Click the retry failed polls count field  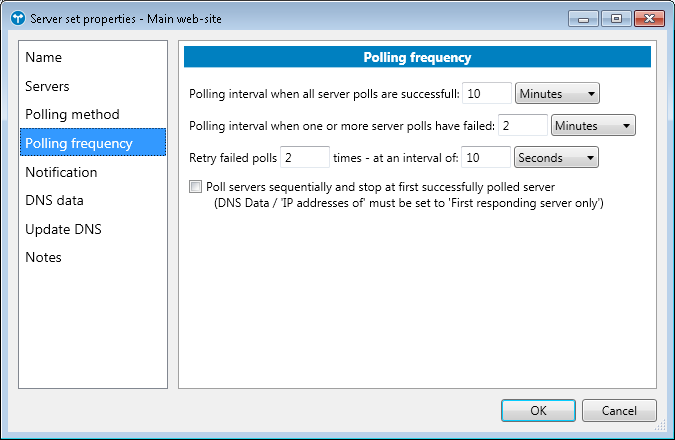point(305,157)
